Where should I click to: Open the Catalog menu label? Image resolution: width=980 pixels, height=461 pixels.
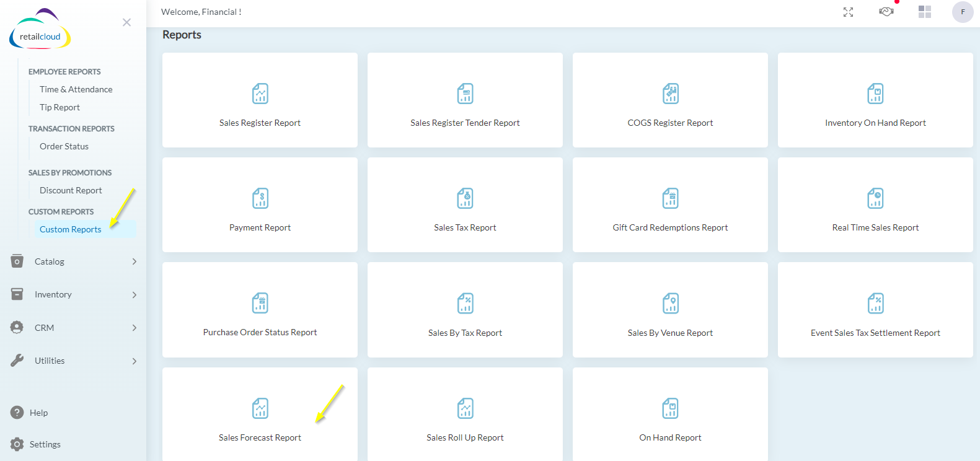(x=50, y=261)
